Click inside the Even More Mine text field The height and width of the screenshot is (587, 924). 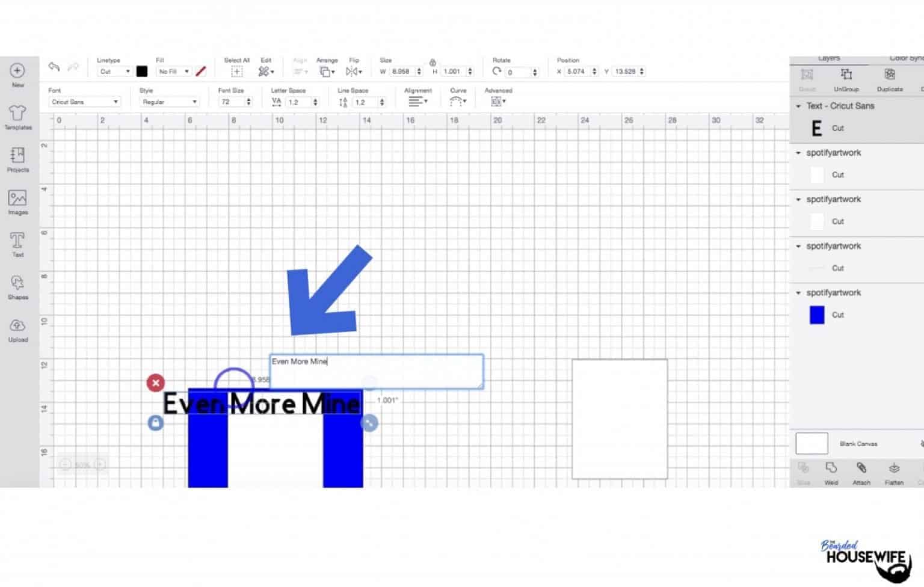pos(376,370)
